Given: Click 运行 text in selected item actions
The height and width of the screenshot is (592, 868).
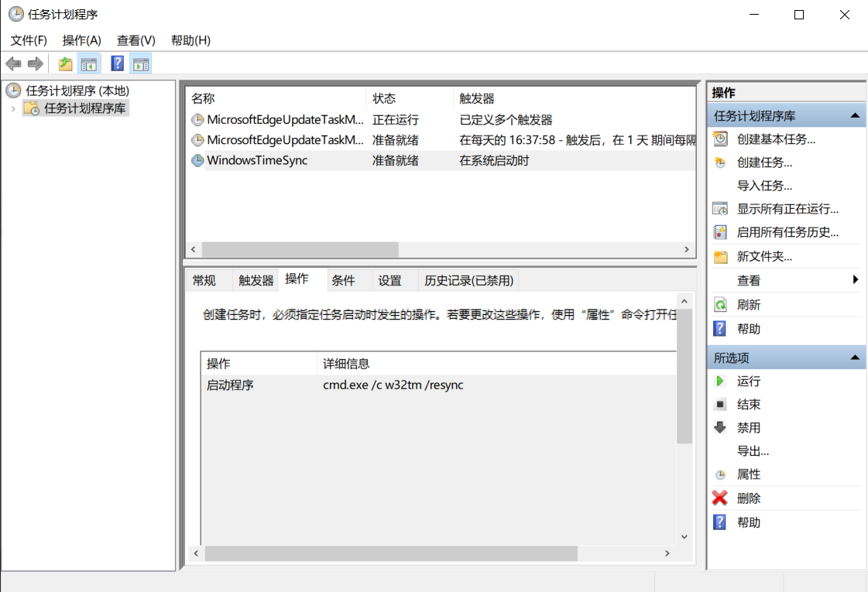Looking at the screenshot, I should click(x=749, y=382).
